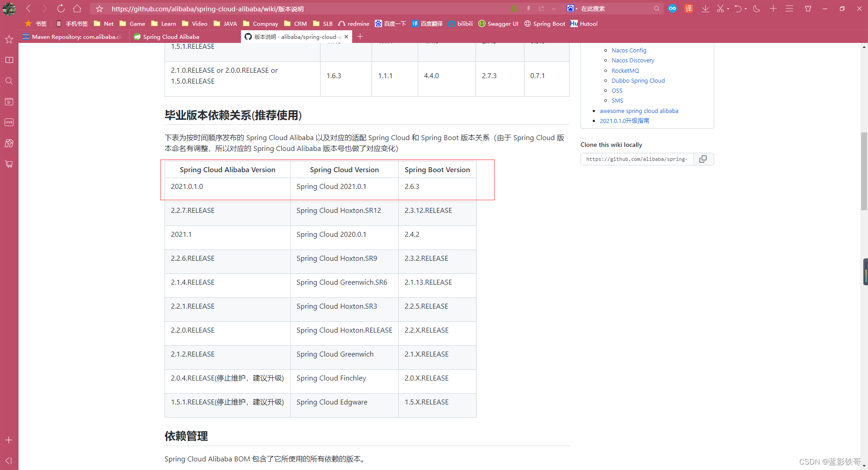Open the Nacos Config wiki link
This screenshot has width=868, height=470.
coord(629,50)
